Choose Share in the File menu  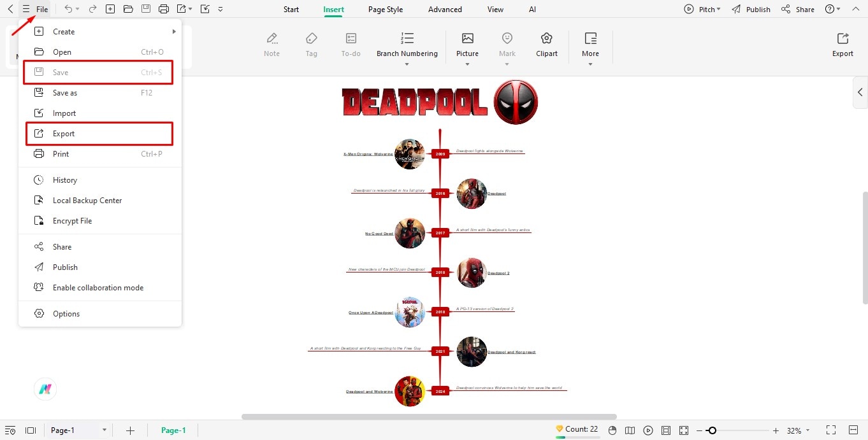pyautogui.click(x=100, y=246)
